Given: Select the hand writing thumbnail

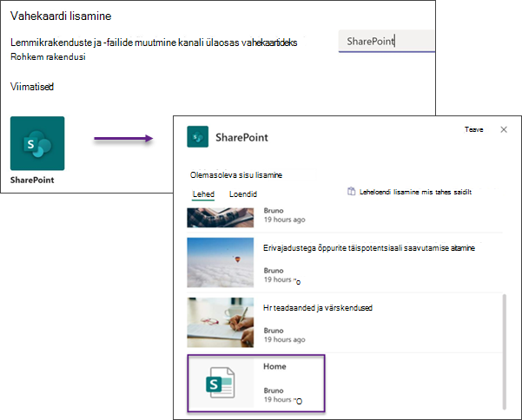Looking at the screenshot, I should pyautogui.click(x=220, y=323).
